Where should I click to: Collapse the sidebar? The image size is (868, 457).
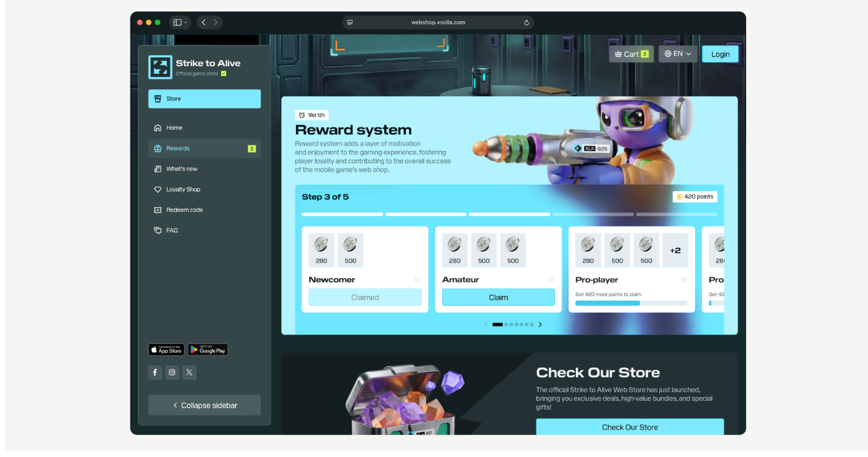tap(204, 405)
